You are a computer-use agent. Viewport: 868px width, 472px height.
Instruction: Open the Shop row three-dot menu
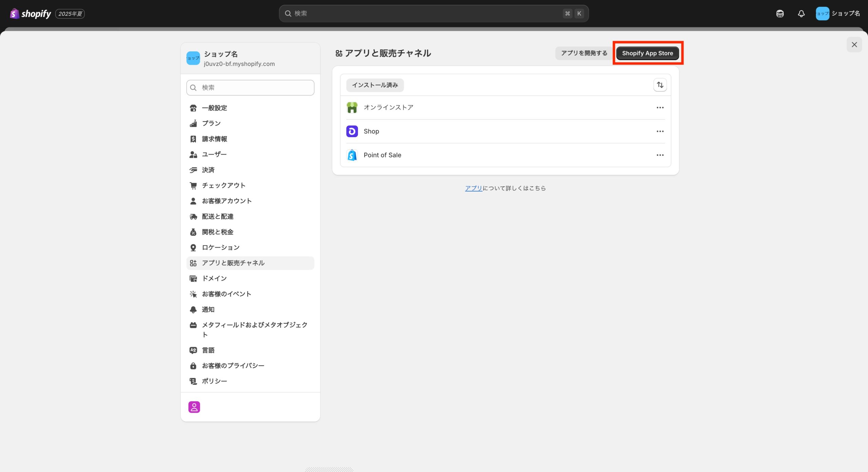click(x=660, y=131)
